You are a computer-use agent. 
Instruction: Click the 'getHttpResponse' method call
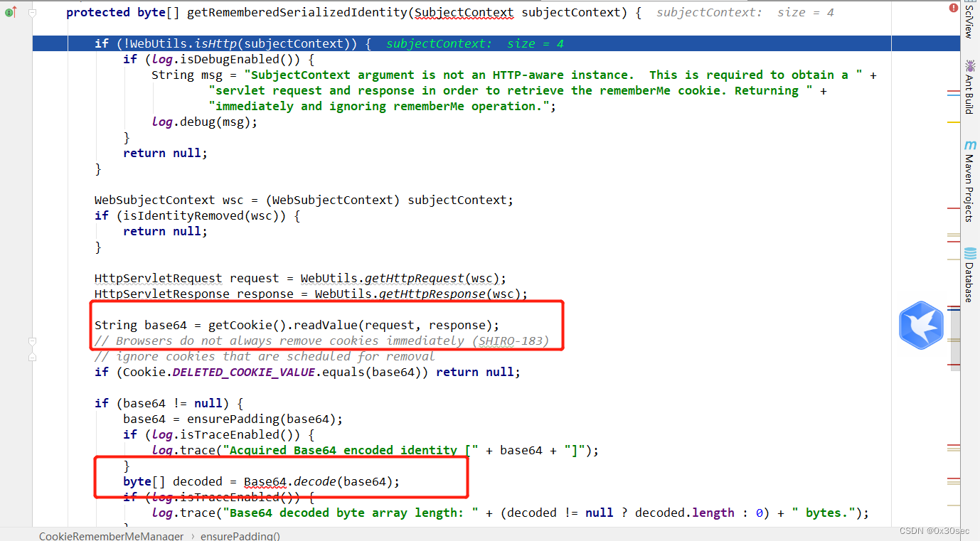[432, 294]
